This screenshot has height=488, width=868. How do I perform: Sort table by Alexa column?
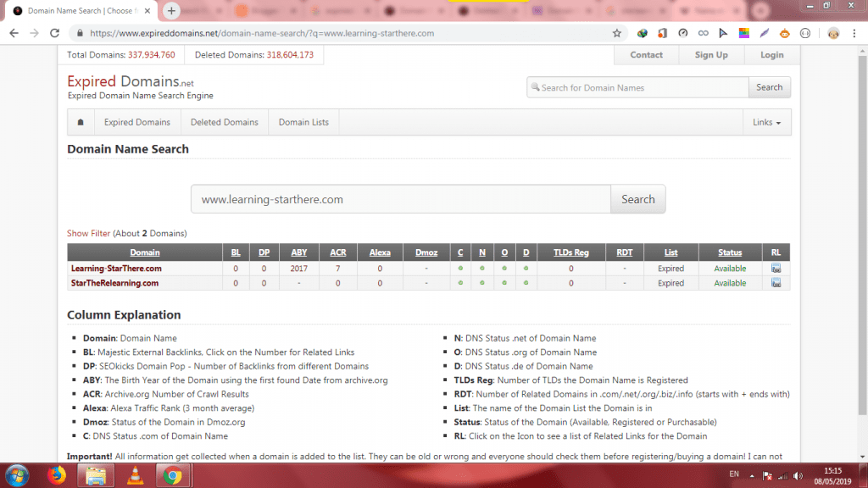[x=380, y=252]
